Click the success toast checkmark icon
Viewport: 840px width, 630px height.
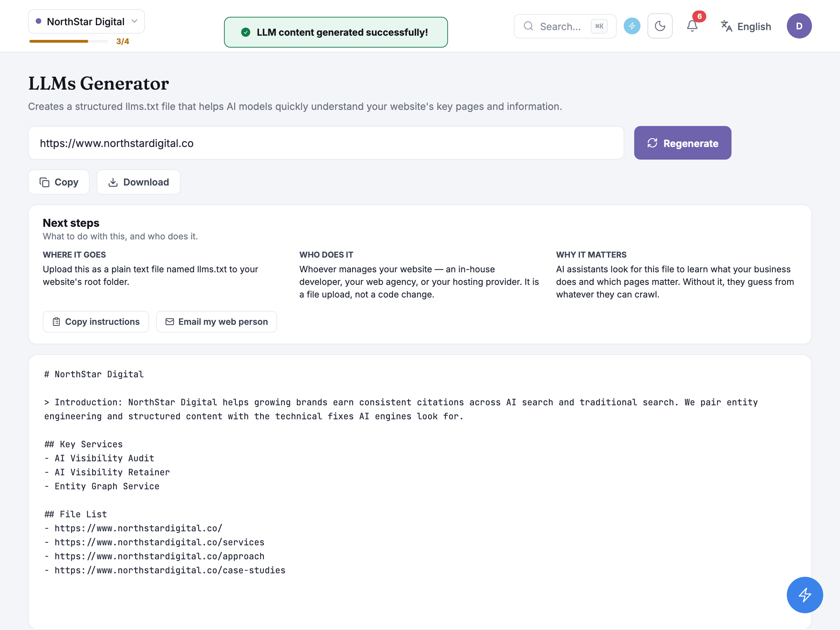coord(246,32)
